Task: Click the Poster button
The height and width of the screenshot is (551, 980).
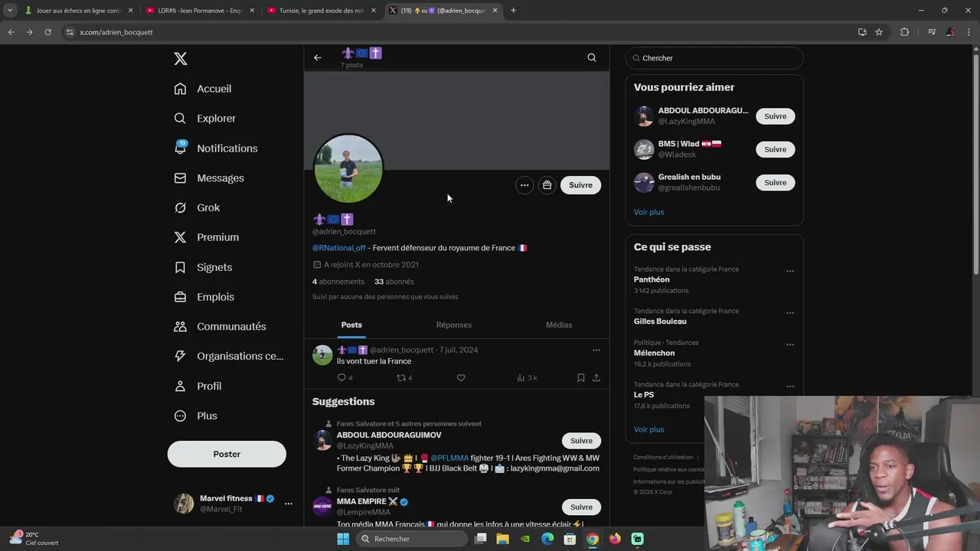Action: (227, 454)
